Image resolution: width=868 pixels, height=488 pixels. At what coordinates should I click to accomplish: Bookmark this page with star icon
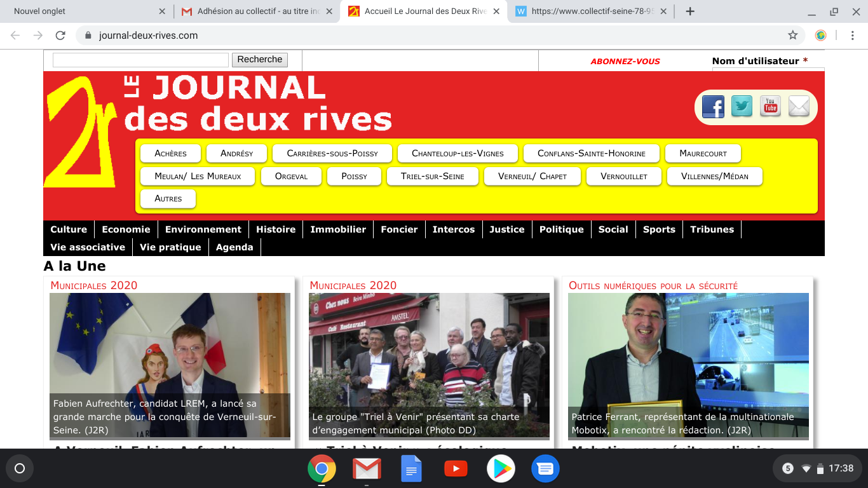click(792, 36)
